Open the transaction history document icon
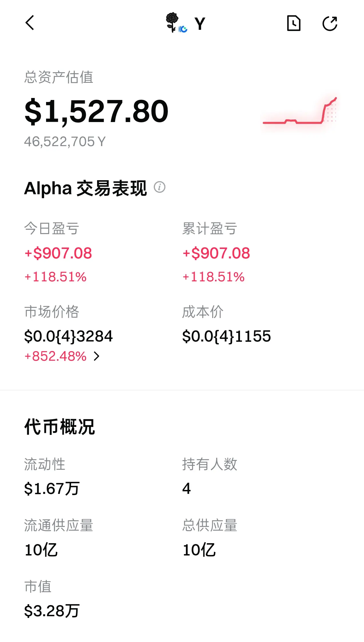The width and height of the screenshot is (364, 642). coord(294,23)
